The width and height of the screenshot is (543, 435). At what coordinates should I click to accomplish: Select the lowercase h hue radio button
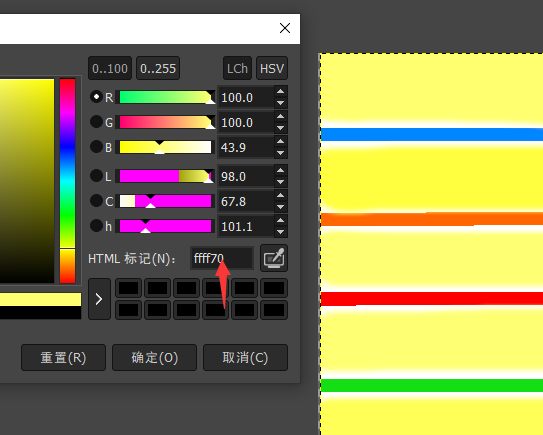[96, 225]
